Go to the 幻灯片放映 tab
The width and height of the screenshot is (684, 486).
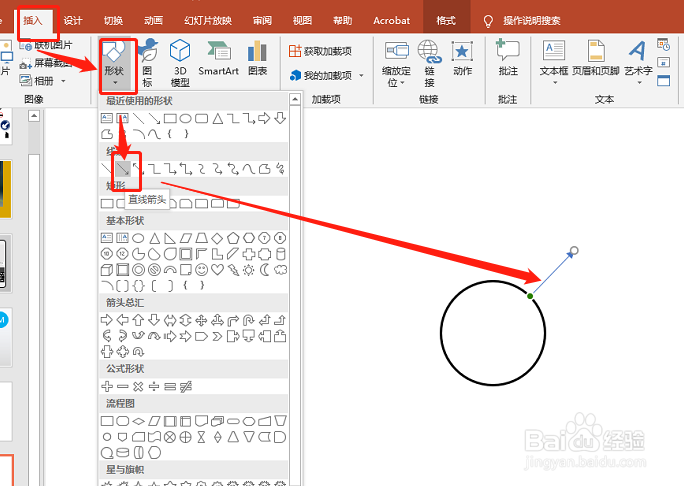click(208, 21)
